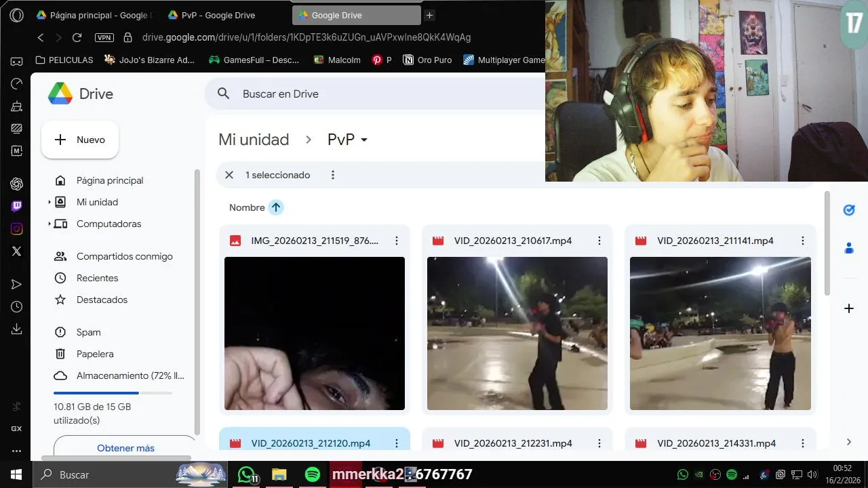Open X from the Opera sidebar
The image size is (868, 488).
click(x=16, y=251)
